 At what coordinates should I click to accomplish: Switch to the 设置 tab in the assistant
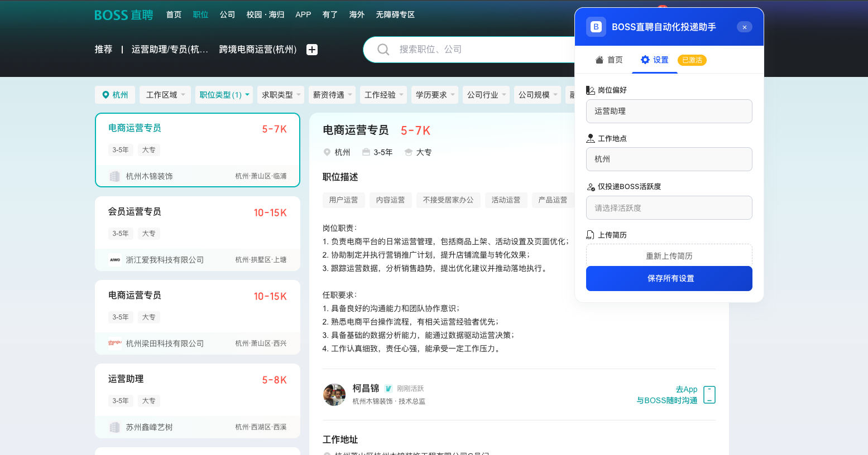pos(654,60)
